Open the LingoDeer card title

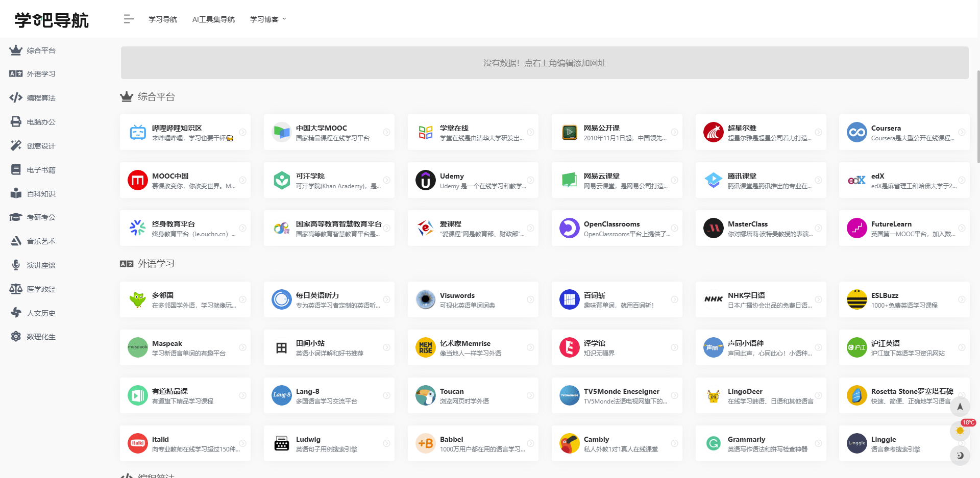[x=745, y=391]
